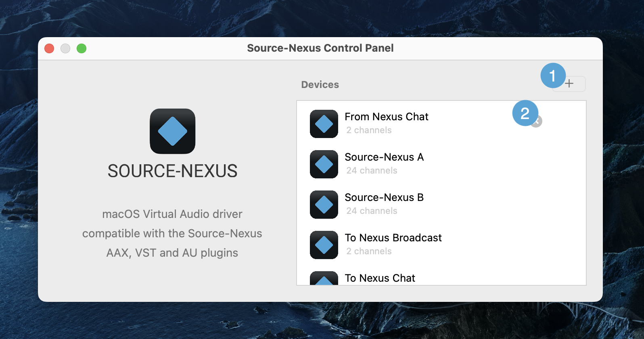Viewport: 644px width, 339px height.
Task: Click the green zoom window button
Action: pyautogui.click(x=82, y=48)
